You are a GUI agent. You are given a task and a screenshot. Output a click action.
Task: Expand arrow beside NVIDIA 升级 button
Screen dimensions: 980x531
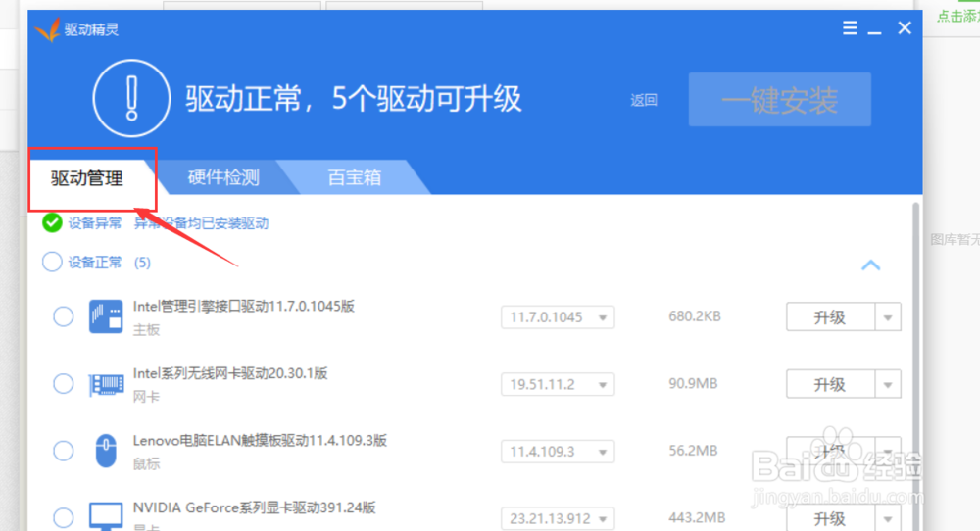(888, 518)
